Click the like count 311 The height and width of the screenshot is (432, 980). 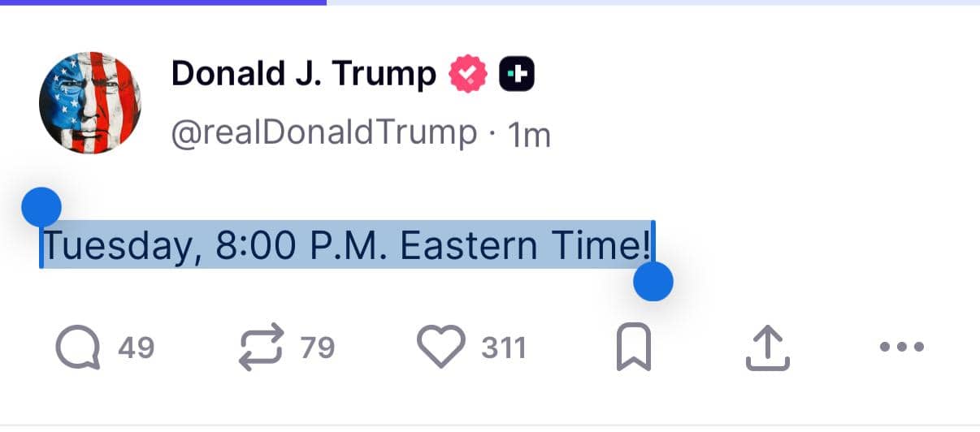pyautogui.click(x=504, y=348)
